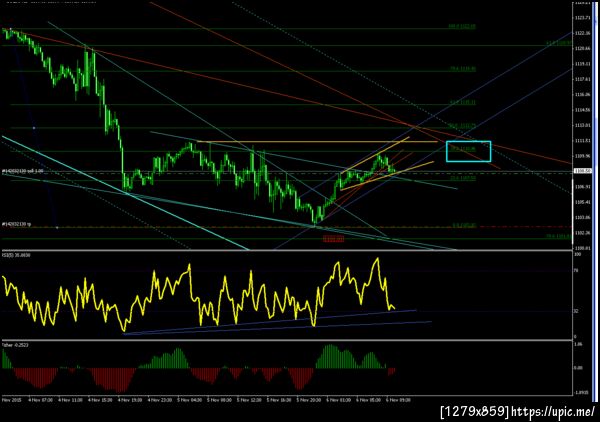Click the RSI 100 level on indicator scale

pos(578,254)
